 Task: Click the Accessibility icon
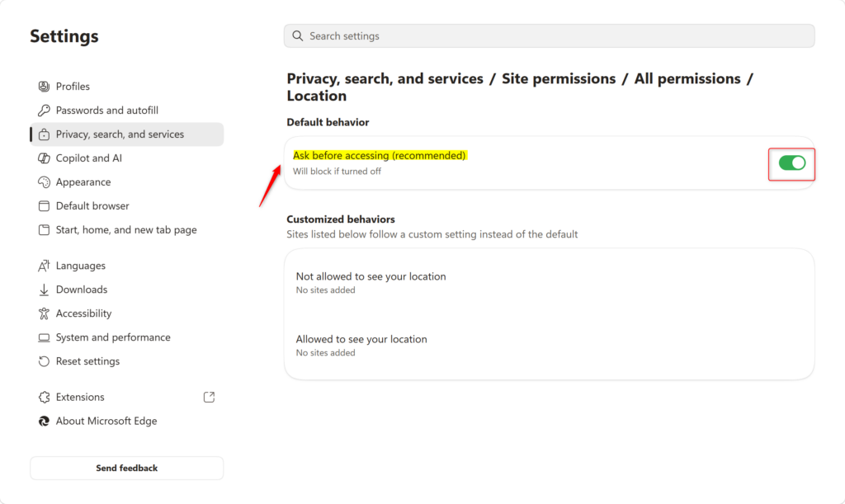tap(45, 313)
